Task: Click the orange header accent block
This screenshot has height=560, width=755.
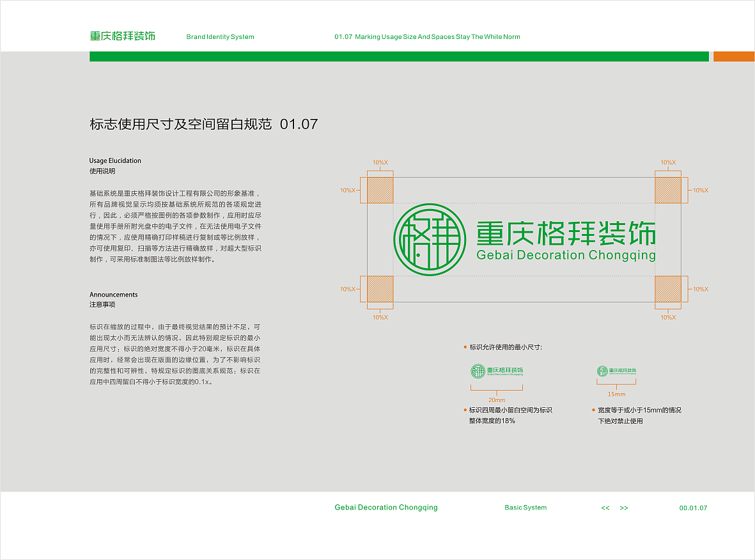Action: (x=734, y=56)
